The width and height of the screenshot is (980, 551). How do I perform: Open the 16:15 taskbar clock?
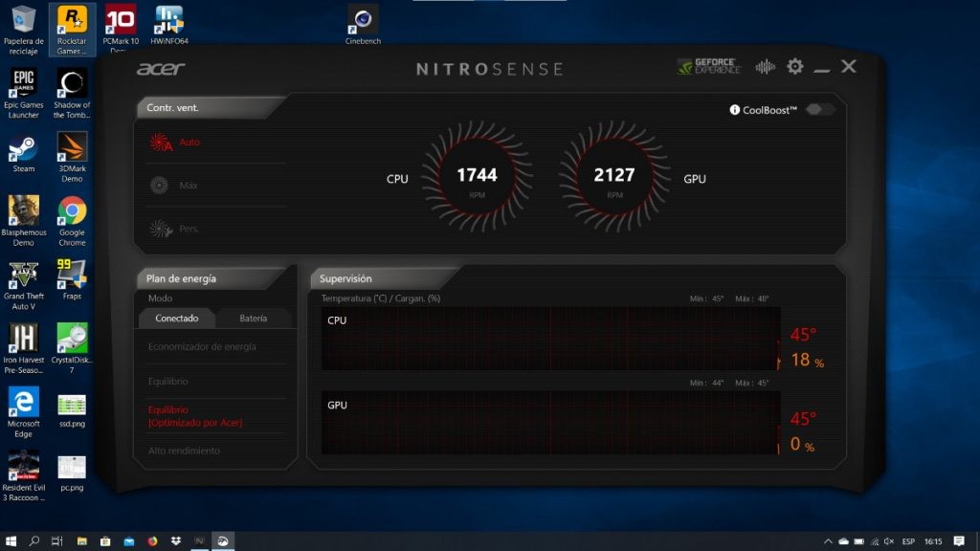pyautogui.click(x=933, y=541)
